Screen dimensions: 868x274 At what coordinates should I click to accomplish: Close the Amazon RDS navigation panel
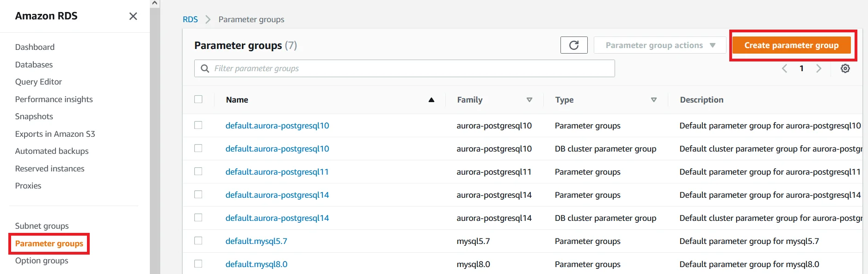point(133,16)
